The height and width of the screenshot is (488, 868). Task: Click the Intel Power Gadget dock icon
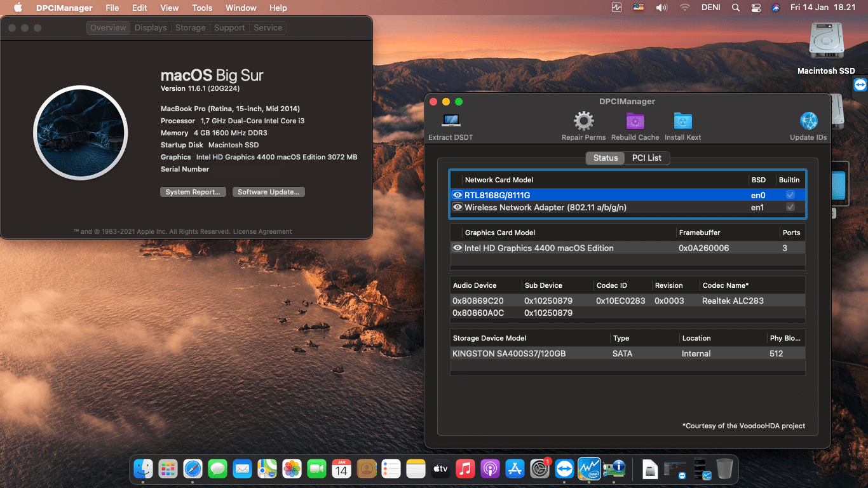(x=589, y=469)
